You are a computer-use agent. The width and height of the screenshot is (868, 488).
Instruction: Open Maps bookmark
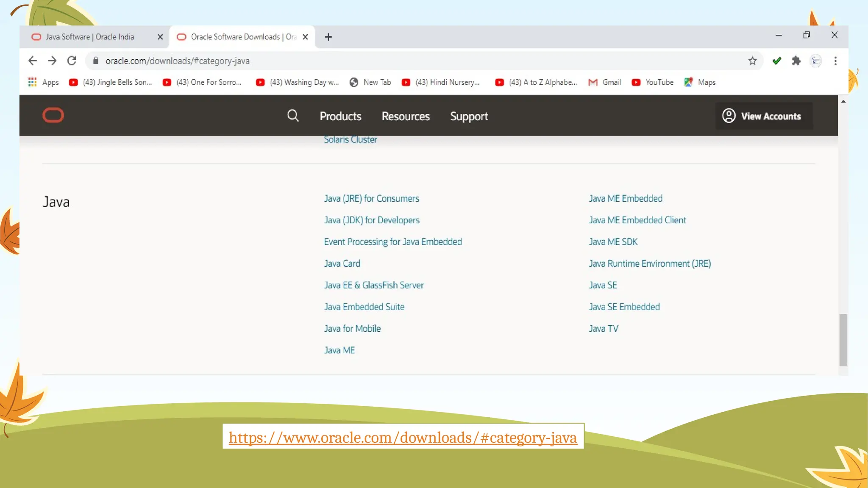click(x=700, y=82)
